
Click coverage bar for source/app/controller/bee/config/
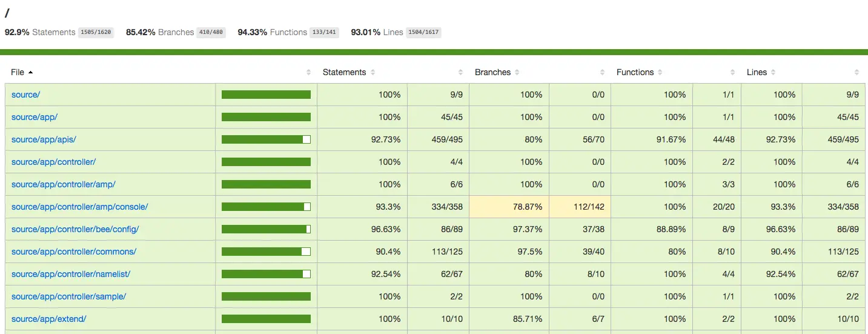[x=266, y=229]
